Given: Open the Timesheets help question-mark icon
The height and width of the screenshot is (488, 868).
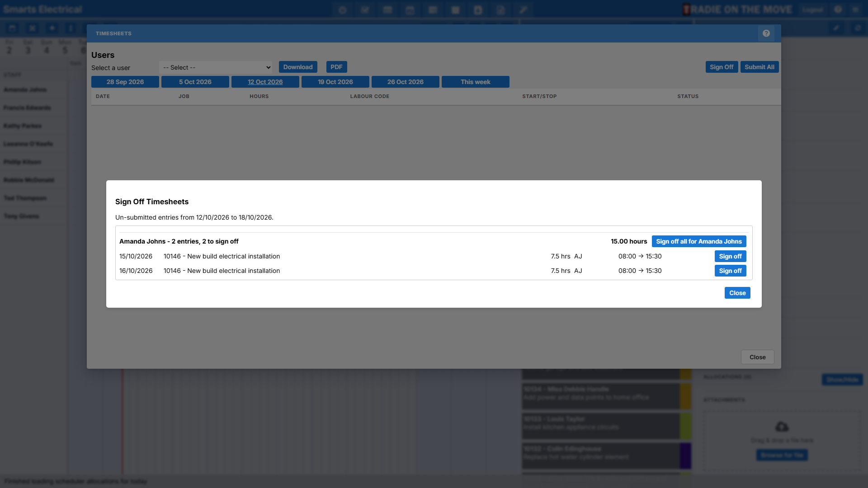Looking at the screenshot, I should point(766,33).
